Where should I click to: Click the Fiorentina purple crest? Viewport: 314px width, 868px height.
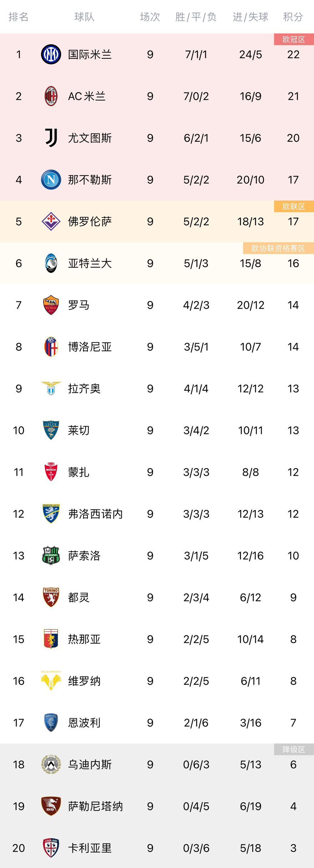tap(51, 221)
